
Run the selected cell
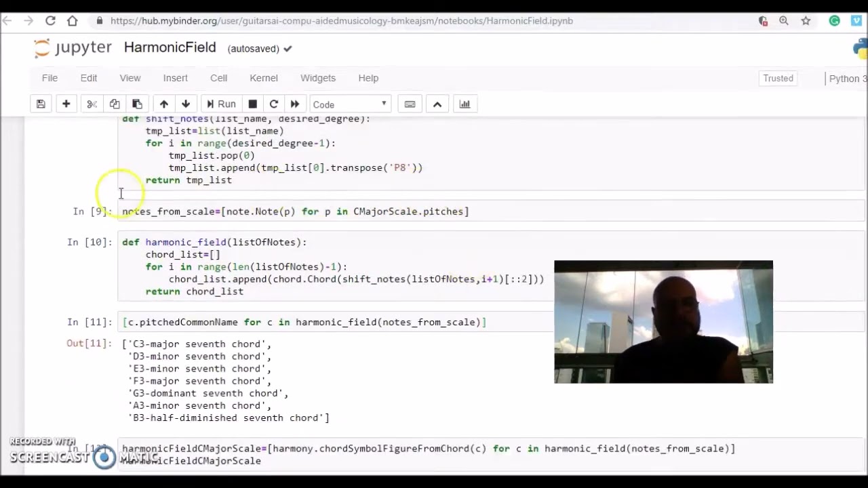221,104
